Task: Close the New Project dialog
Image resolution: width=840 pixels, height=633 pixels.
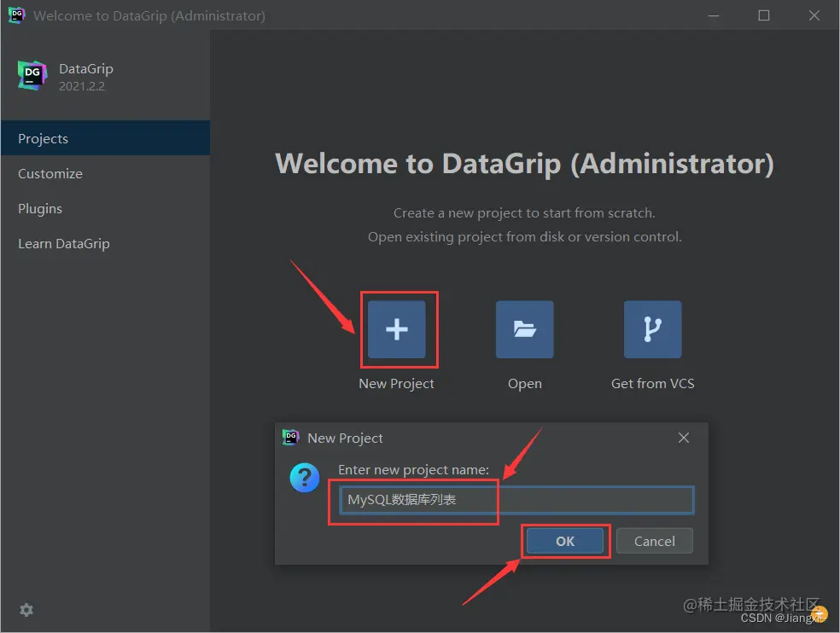Action: [684, 438]
